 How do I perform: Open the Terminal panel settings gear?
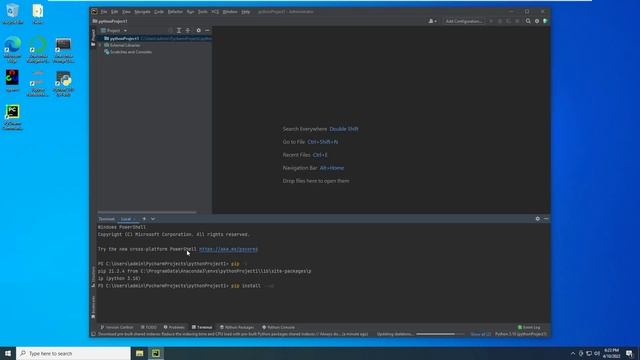point(538,219)
